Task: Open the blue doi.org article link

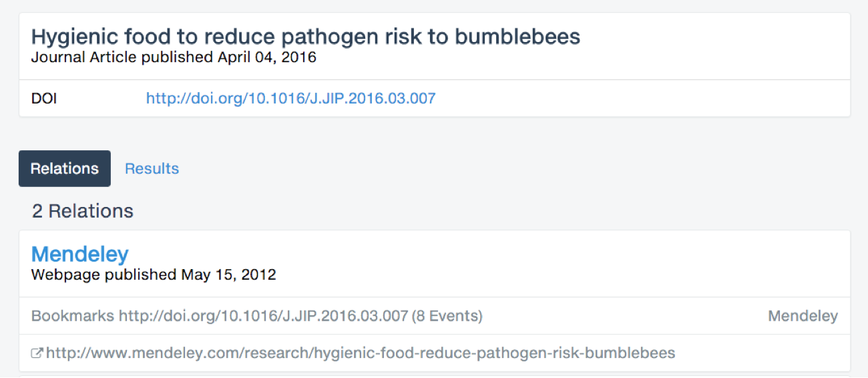Action: pyautogui.click(x=290, y=99)
